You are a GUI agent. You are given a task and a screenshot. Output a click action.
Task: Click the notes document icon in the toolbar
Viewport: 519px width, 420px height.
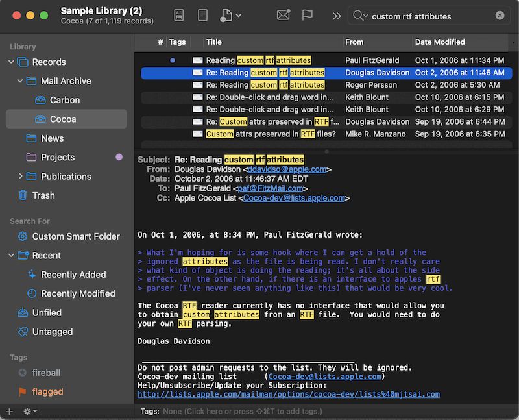pyautogui.click(x=202, y=15)
